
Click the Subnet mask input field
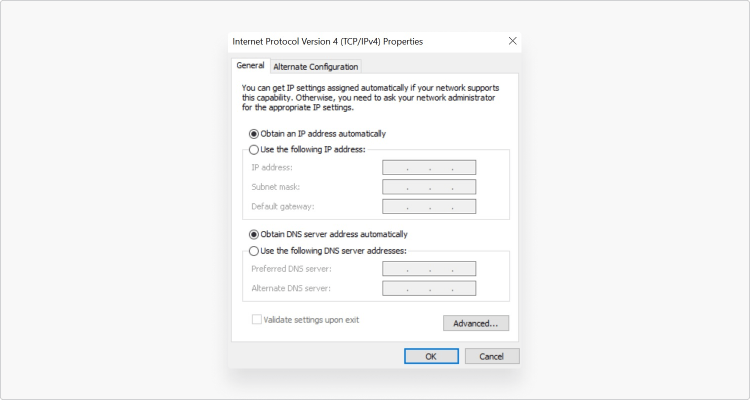point(429,187)
